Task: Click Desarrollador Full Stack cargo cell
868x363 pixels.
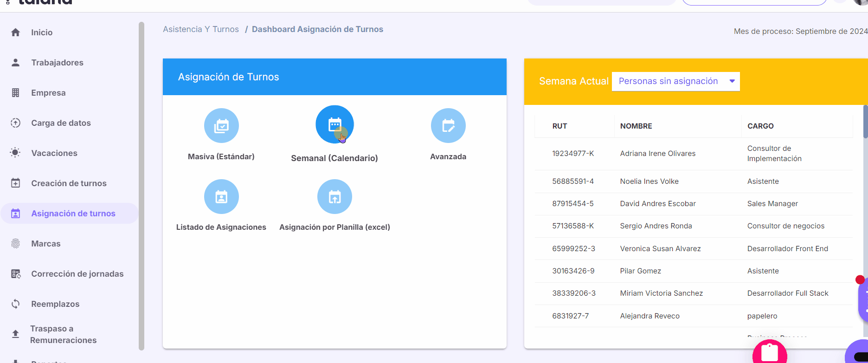Action: [788, 293]
